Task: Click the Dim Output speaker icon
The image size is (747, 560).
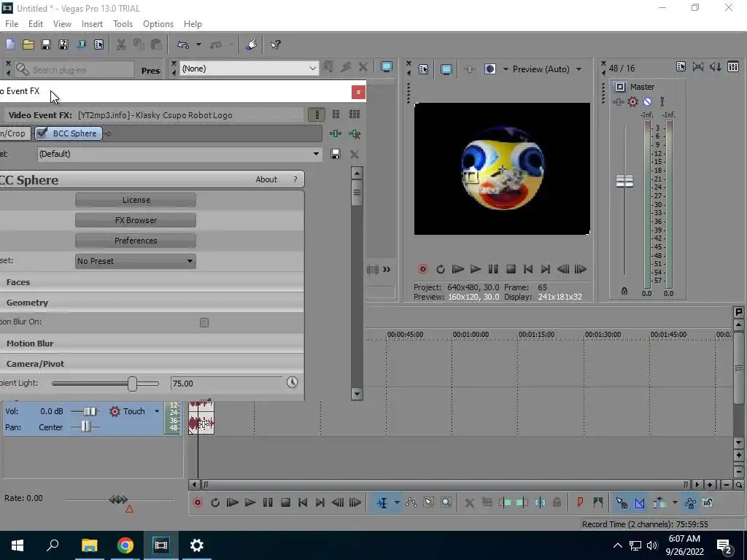Action: (x=715, y=67)
